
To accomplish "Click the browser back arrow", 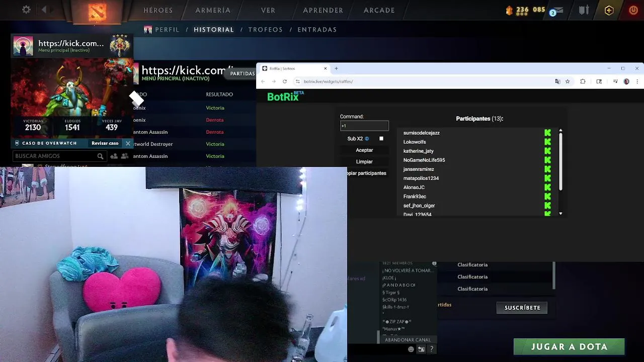I will (263, 81).
